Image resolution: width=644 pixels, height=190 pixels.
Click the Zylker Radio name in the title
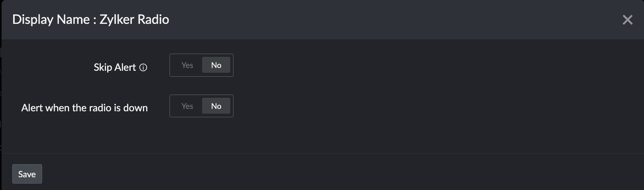point(134,19)
